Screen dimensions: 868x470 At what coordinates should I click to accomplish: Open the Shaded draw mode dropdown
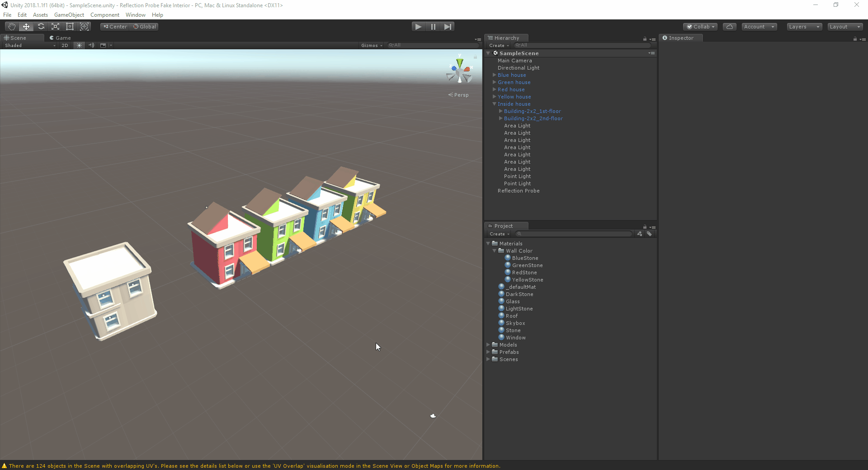30,45
